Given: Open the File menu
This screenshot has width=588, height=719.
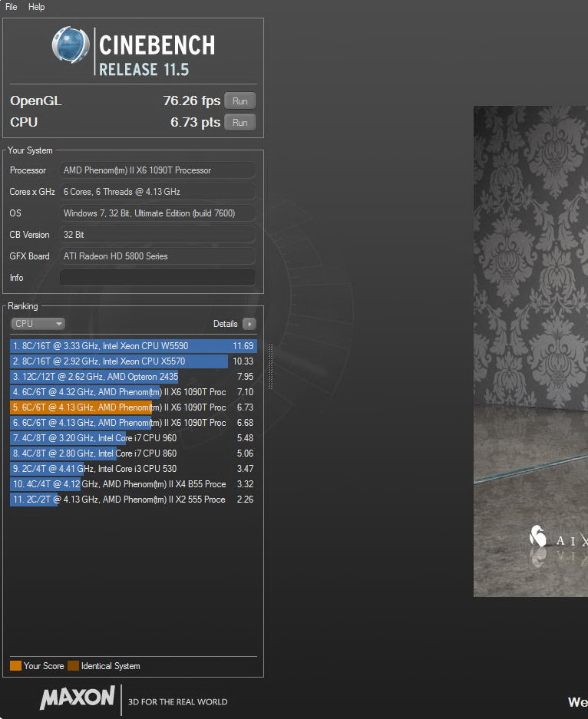Looking at the screenshot, I should pyautogui.click(x=11, y=7).
